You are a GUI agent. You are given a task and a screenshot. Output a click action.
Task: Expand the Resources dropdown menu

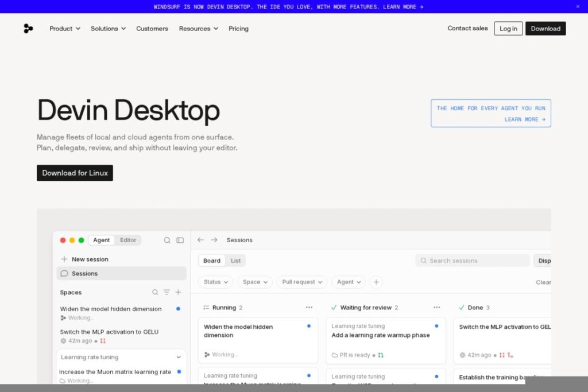tap(198, 29)
